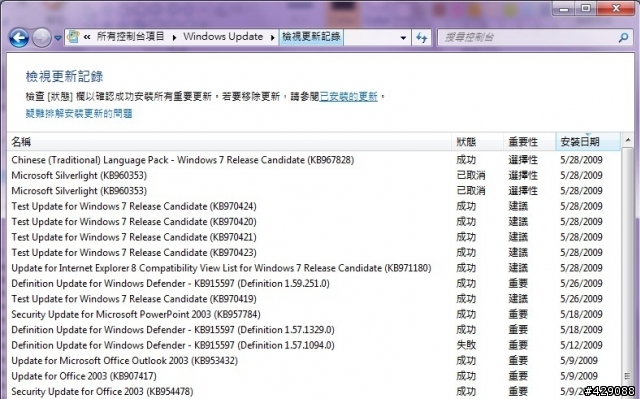This screenshot has width=640, height=399.
Task: Select Test Update KB970420 row
Action: click(x=314, y=222)
